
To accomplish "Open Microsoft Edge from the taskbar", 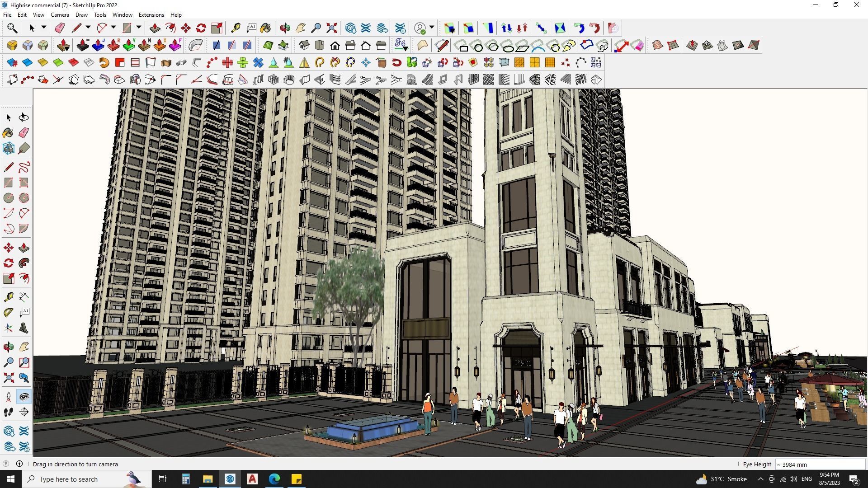I will click(274, 479).
